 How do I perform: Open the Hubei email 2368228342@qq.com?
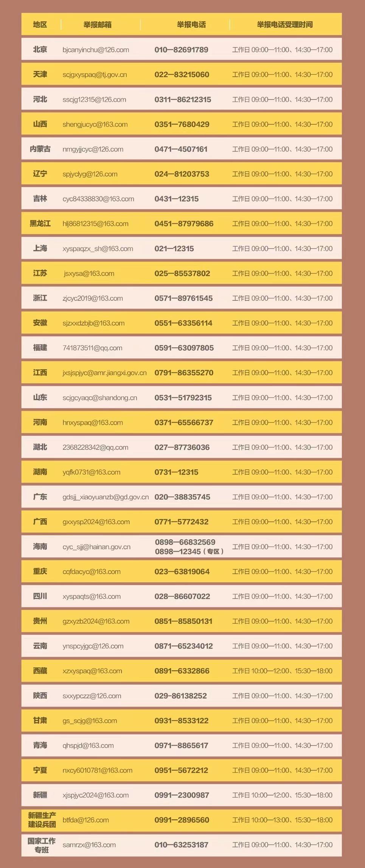coord(95,447)
